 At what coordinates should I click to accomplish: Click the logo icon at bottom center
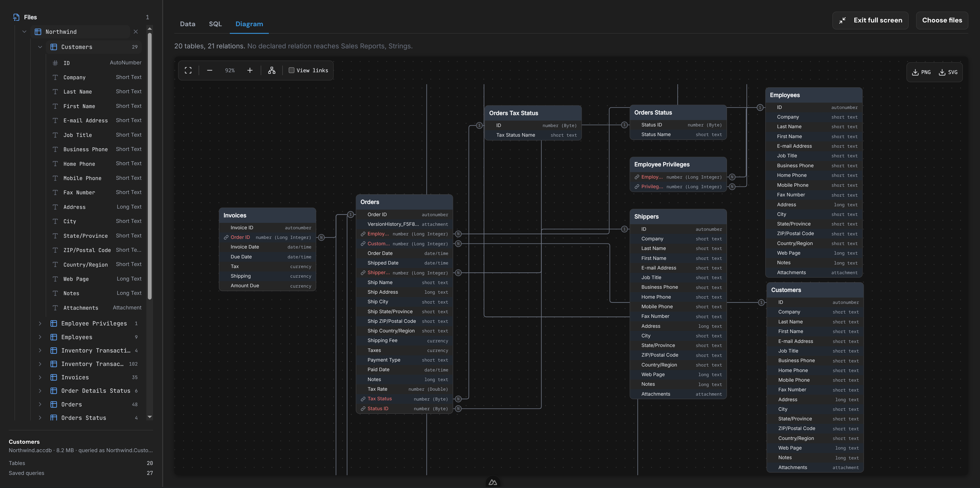tap(493, 482)
